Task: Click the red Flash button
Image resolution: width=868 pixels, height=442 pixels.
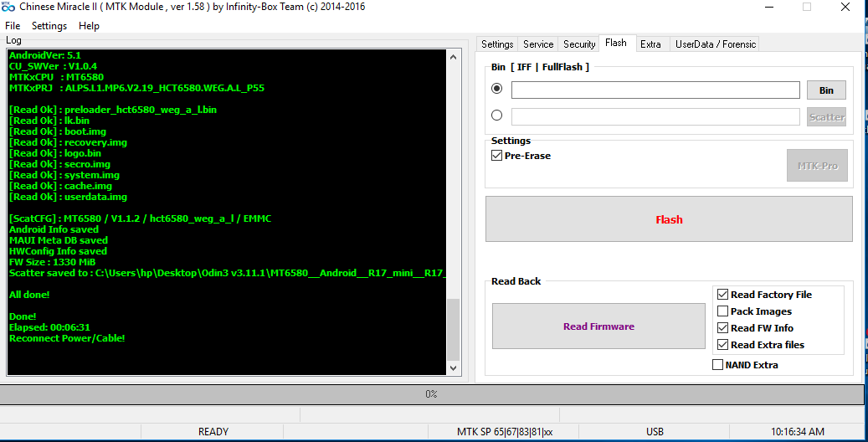Action: click(669, 219)
